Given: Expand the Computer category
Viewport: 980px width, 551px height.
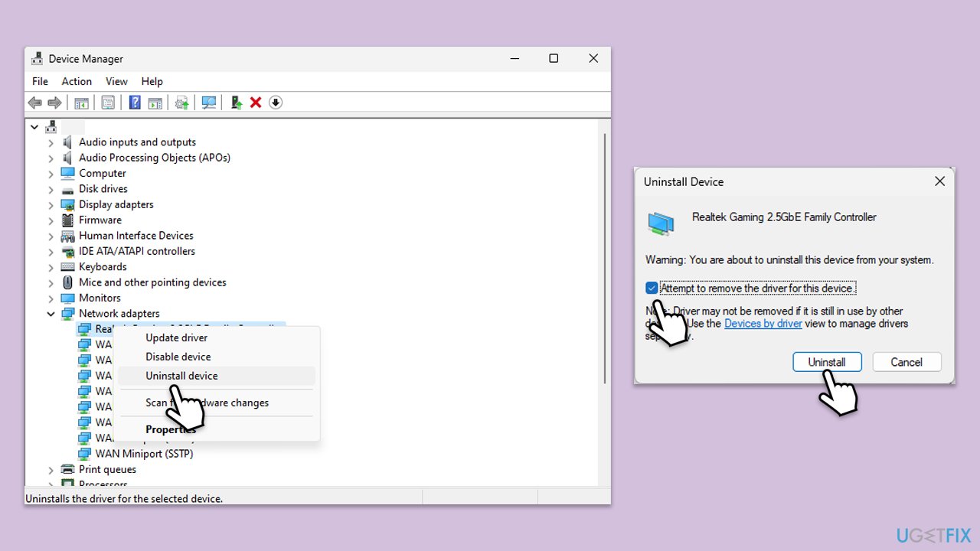Looking at the screenshot, I should tap(51, 174).
